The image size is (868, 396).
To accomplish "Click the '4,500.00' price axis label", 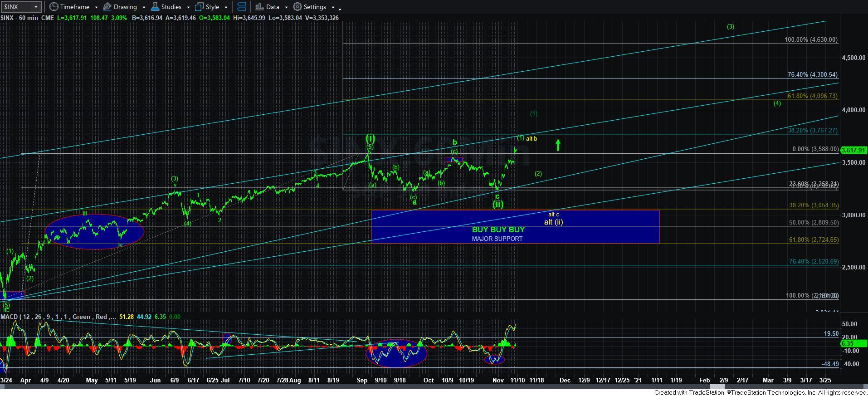I will [x=853, y=58].
